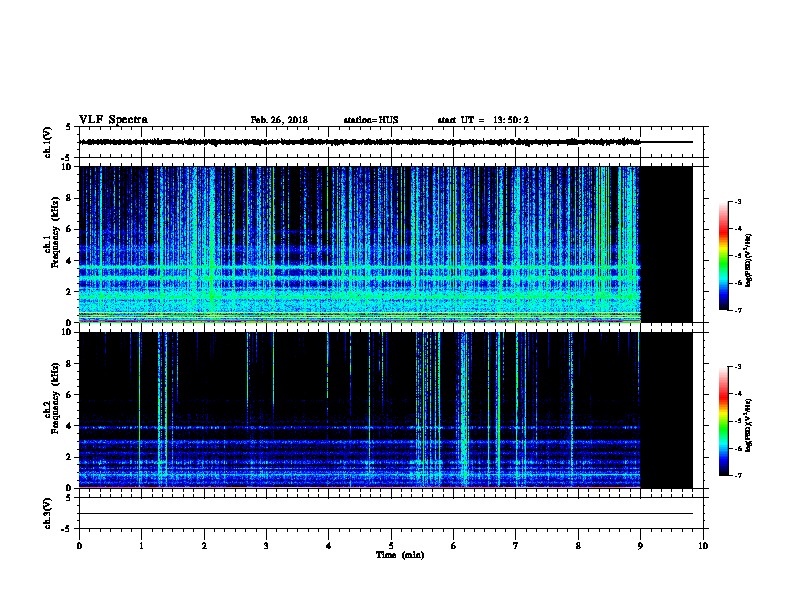The width and height of the screenshot is (792, 612).
Task: Click the "-3" label on ch.2 colorbar
Action: click(x=737, y=367)
